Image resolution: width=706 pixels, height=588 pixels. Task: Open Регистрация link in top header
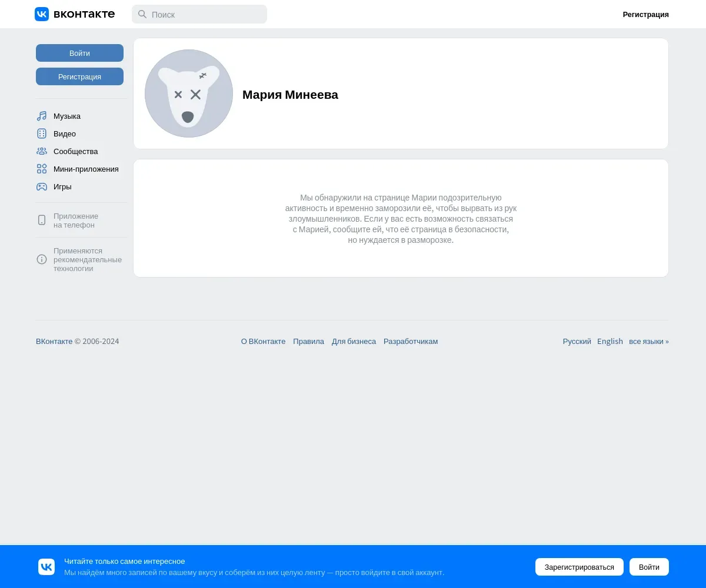(x=645, y=15)
